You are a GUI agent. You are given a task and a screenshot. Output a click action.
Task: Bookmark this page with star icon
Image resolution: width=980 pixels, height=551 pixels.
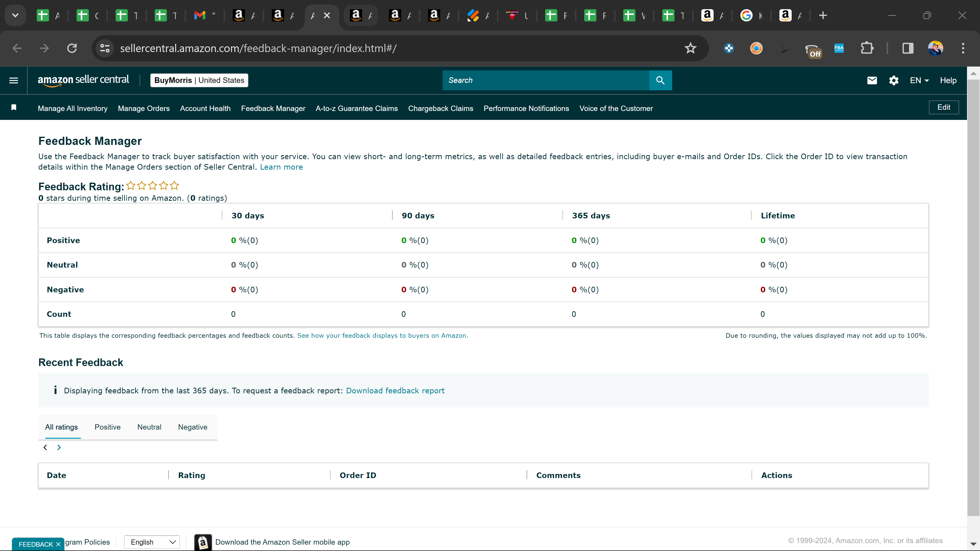[x=690, y=48]
